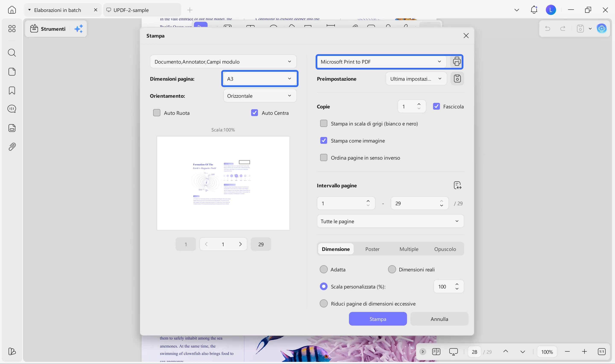Open the bookmarks panel in sidebar
The width and height of the screenshot is (615, 364).
click(x=12, y=90)
